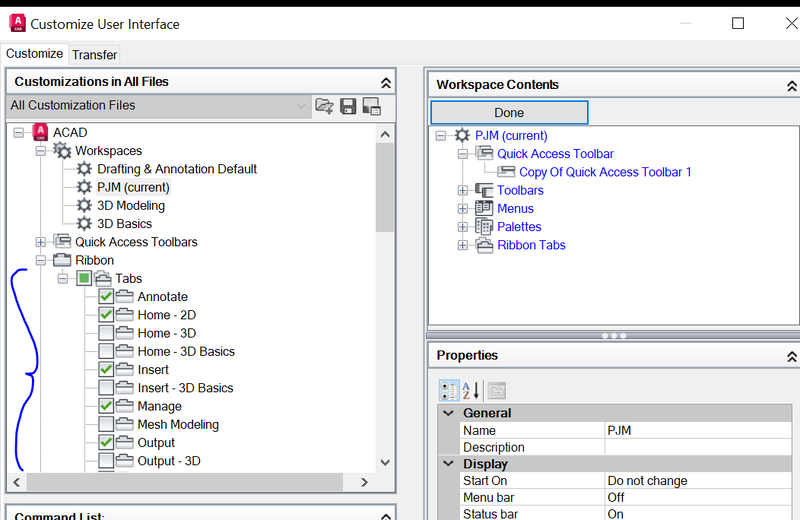Image resolution: width=800 pixels, height=520 pixels.
Task: Click the Palettes icon in Workspace Contents
Action: click(x=484, y=226)
